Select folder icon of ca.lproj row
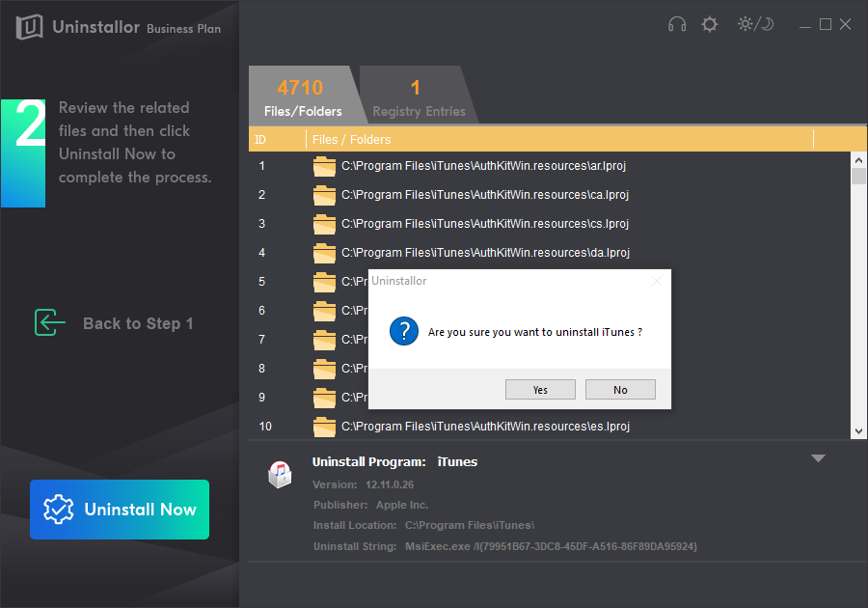 tap(324, 195)
